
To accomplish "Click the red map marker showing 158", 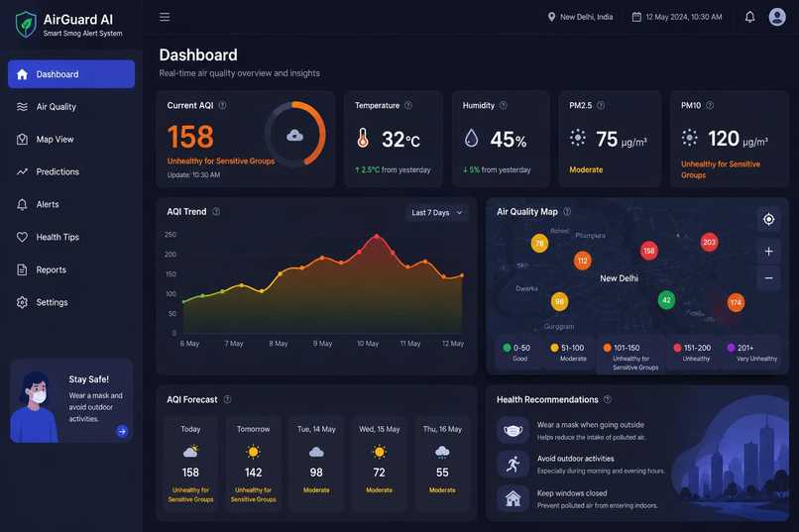I will pos(648,251).
